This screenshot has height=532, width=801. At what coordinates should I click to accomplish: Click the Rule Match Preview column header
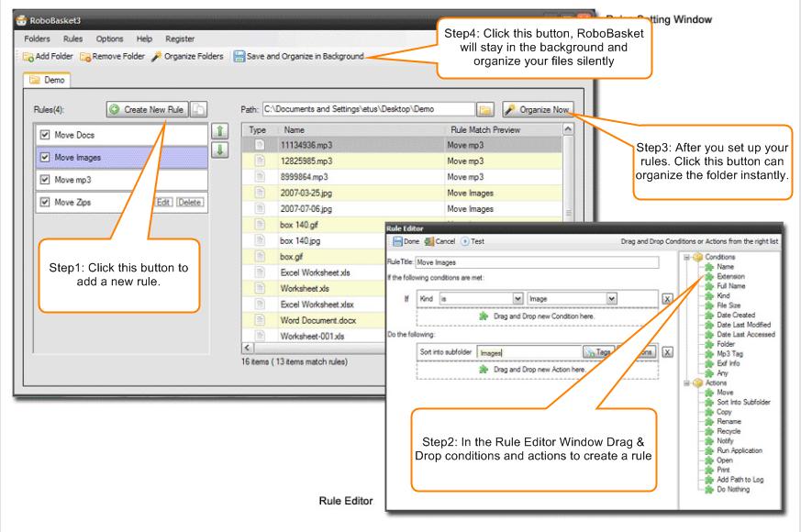click(x=503, y=130)
